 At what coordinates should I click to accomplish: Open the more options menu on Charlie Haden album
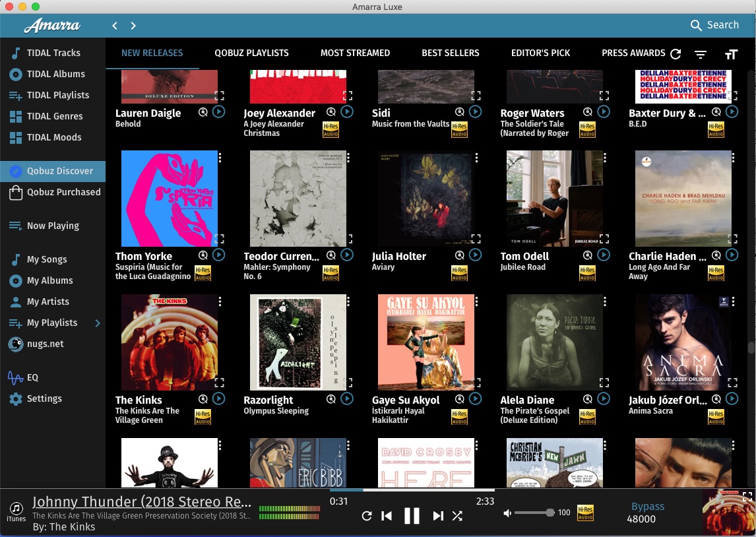tap(733, 158)
